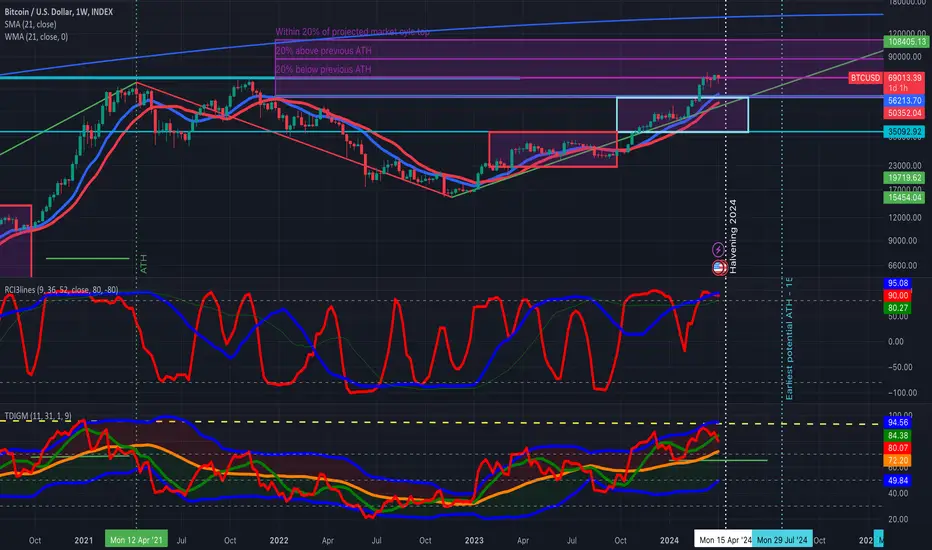Click the blue 49.84 TDIGM value label

pos(898,480)
